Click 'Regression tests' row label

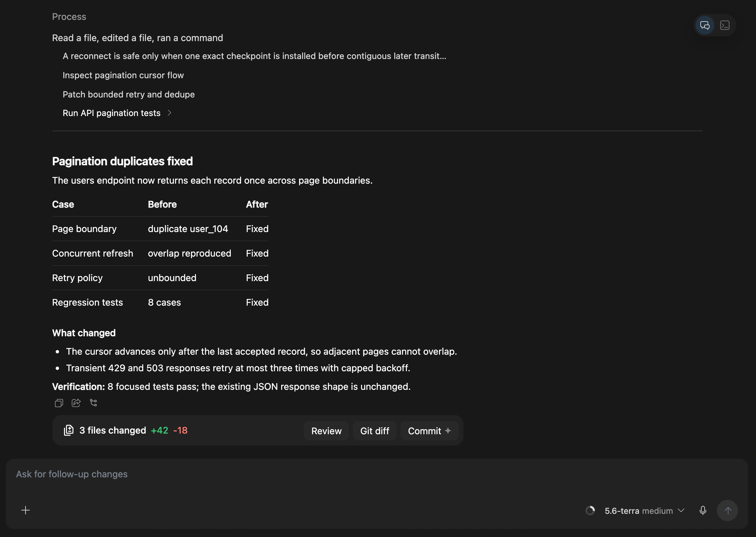click(x=88, y=302)
